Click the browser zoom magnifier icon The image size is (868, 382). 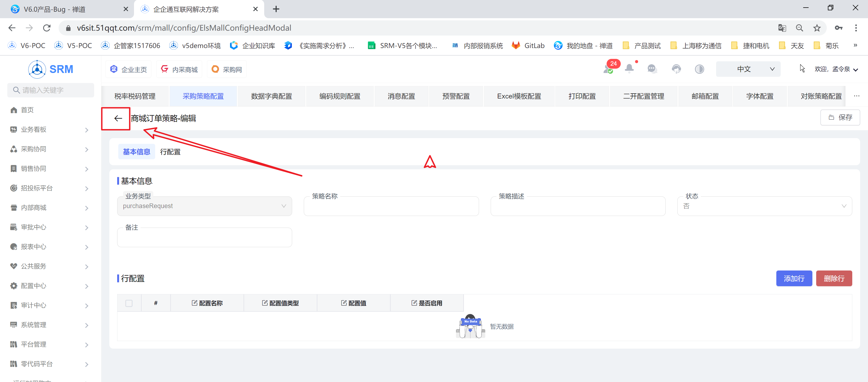tap(799, 28)
